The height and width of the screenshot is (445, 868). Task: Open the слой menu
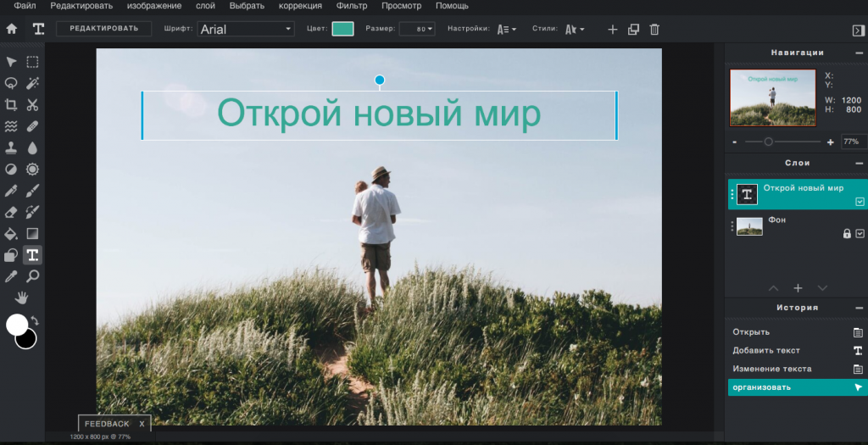pyautogui.click(x=205, y=6)
